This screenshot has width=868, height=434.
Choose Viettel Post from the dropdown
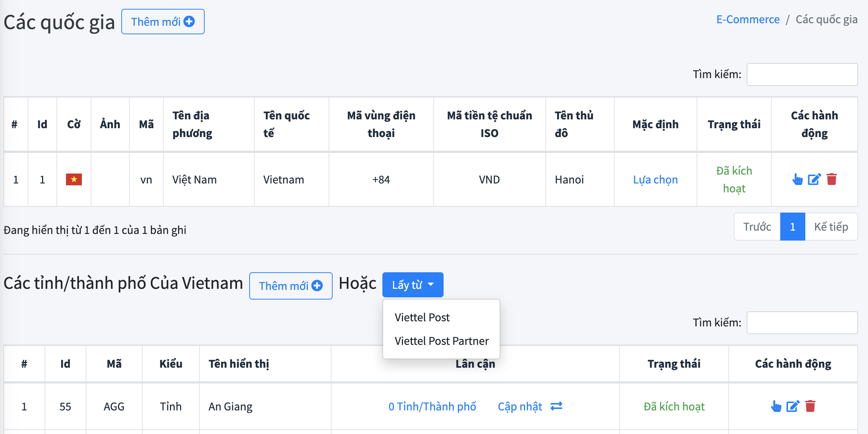422,317
